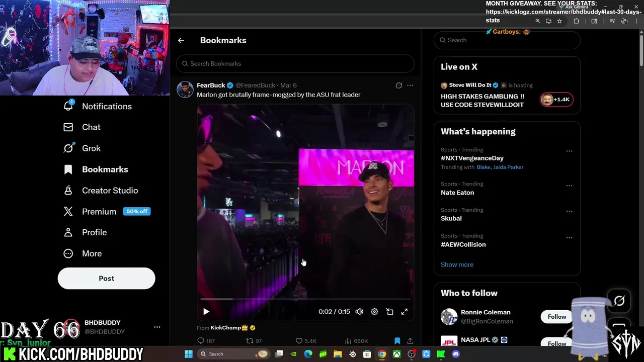Focus the X Search box on the right
This screenshot has height=362, width=644.
[507, 40]
